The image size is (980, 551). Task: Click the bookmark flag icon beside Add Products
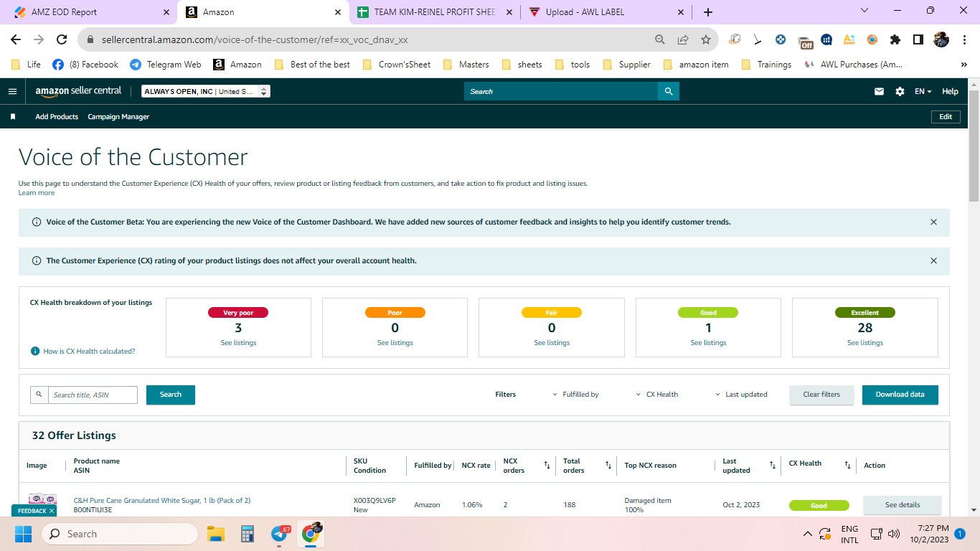tap(13, 117)
